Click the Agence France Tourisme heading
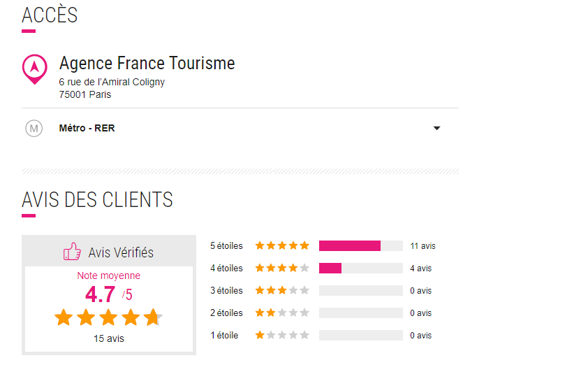 tap(147, 64)
